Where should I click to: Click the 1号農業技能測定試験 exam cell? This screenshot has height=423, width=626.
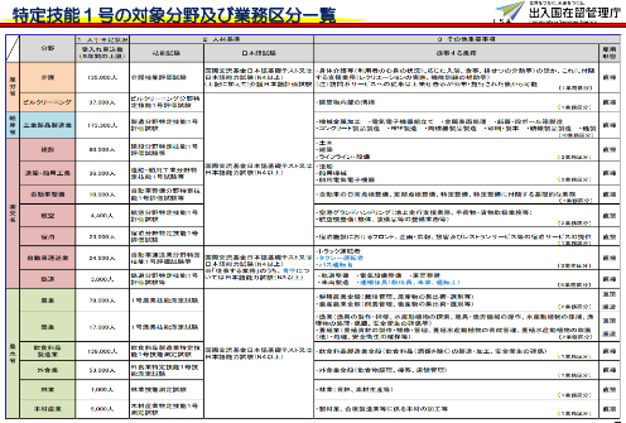[x=164, y=300]
